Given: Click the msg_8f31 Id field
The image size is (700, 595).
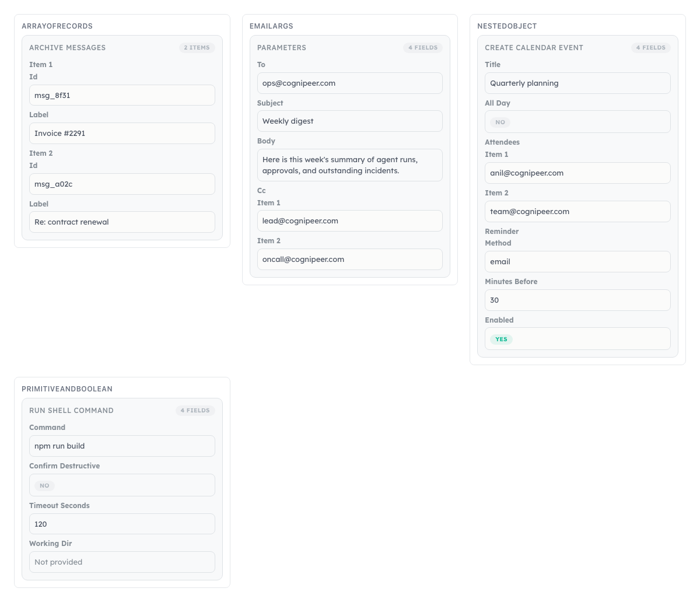Looking at the screenshot, I should pyautogui.click(x=122, y=95).
